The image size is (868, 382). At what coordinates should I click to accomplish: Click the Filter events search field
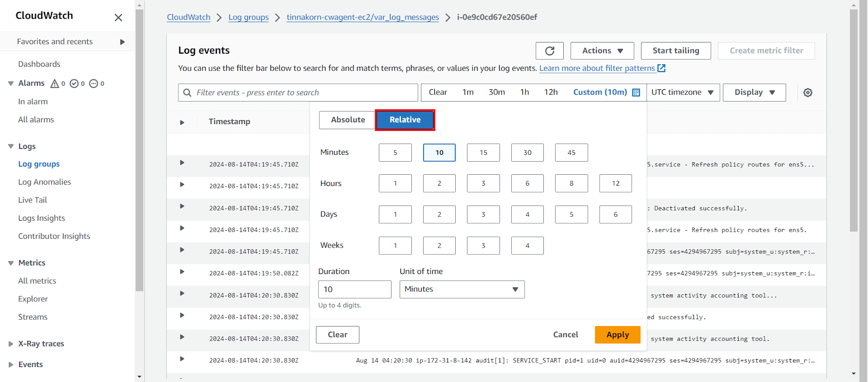[x=298, y=93]
